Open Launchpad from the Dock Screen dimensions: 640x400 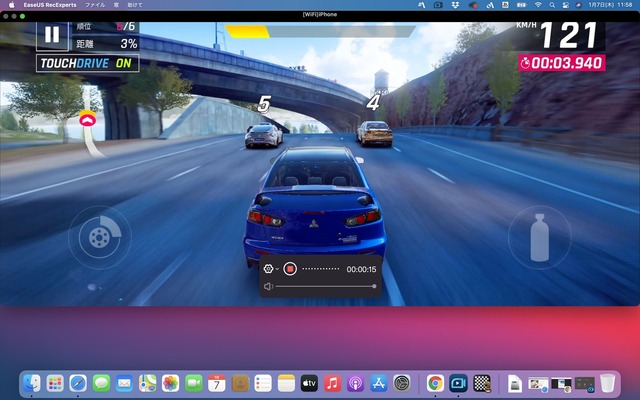tap(55, 383)
